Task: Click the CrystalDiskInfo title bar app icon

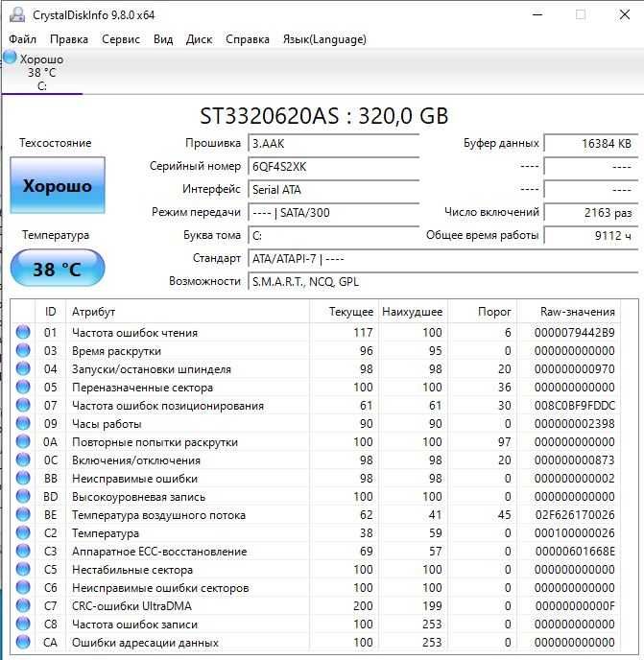Action: click(x=17, y=14)
